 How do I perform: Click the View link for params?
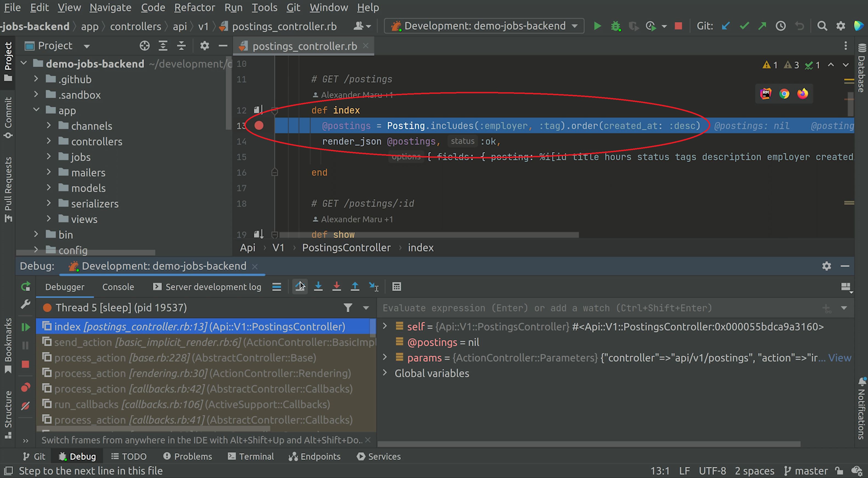[x=839, y=358]
